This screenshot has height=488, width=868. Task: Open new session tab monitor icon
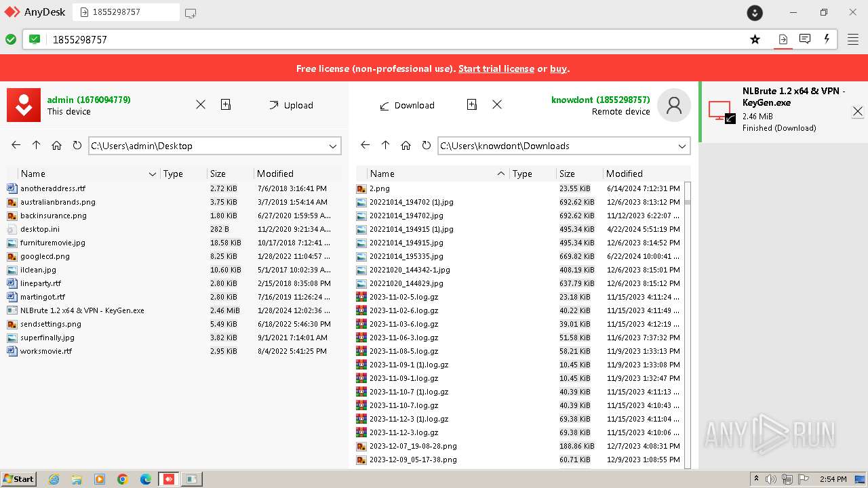point(191,13)
